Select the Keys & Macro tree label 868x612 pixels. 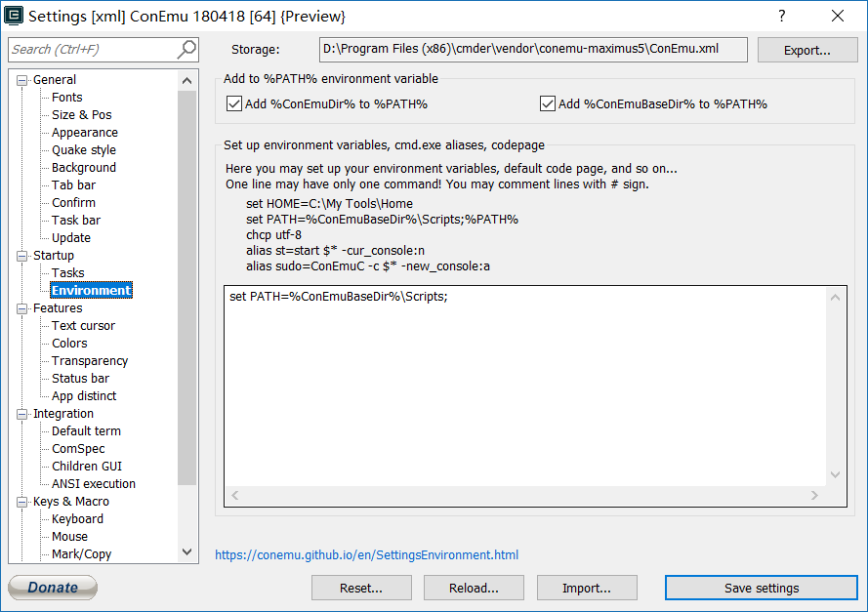(71, 502)
